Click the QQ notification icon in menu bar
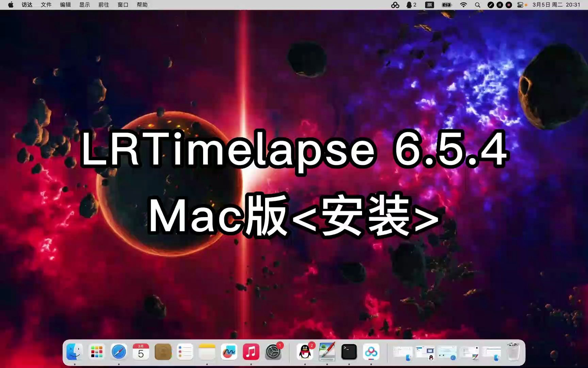Viewport: 588px width, 368px height. [x=411, y=5]
